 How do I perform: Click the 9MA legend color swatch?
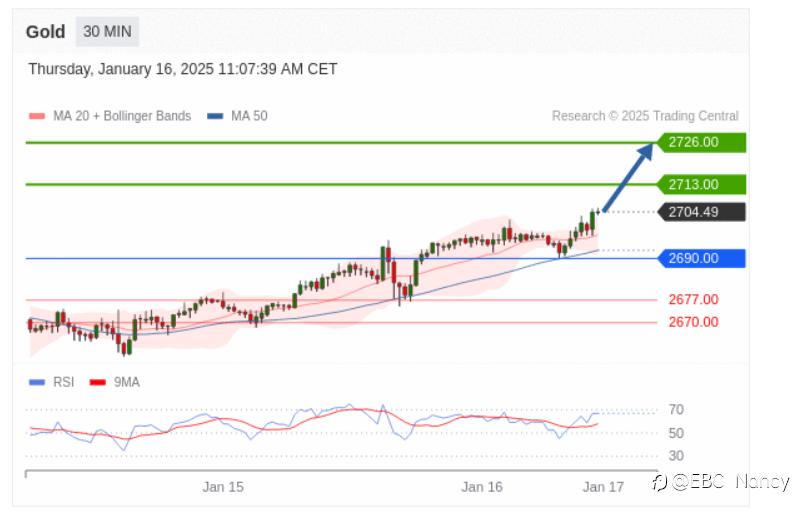click(97, 382)
